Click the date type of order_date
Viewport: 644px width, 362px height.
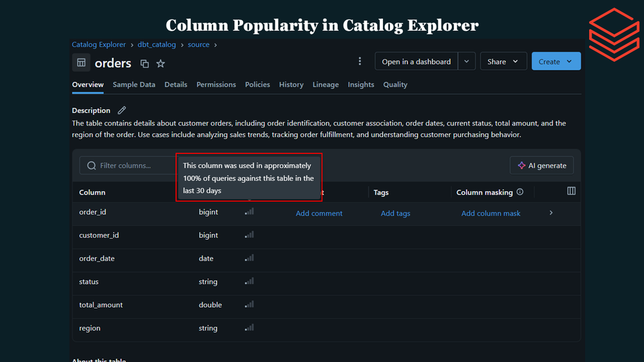(206, 258)
